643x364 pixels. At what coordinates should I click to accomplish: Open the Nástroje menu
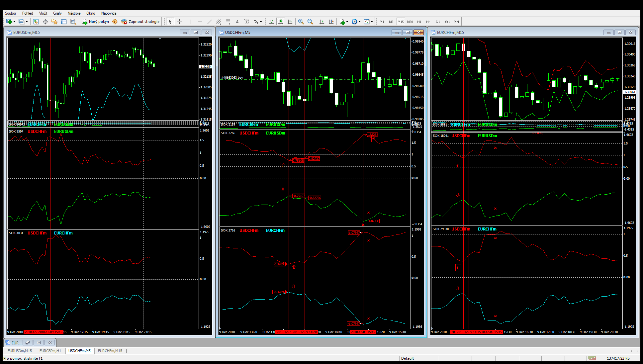click(74, 13)
